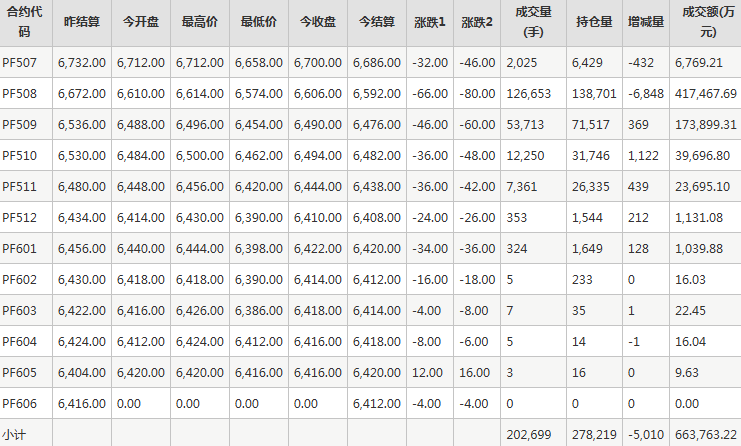Click PF512 turnover 1,131.08
The height and width of the screenshot is (446, 741).
(x=699, y=217)
